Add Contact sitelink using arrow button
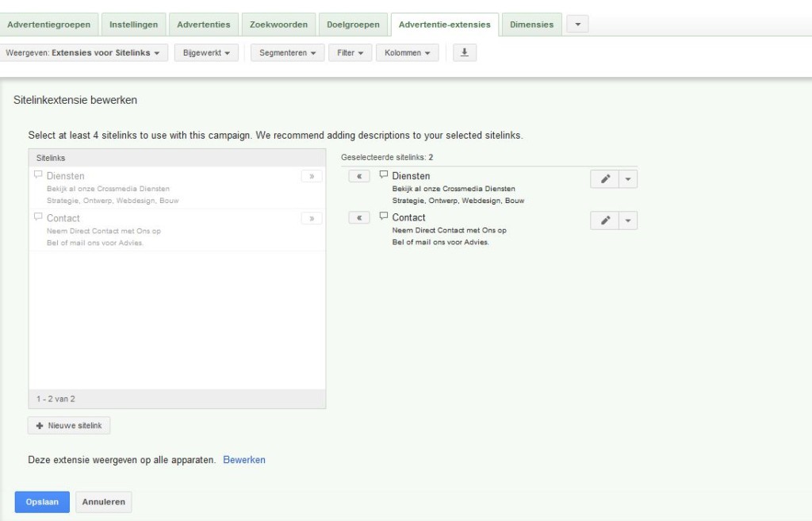This screenshot has width=812, height=521. click(x=312, y=219)
